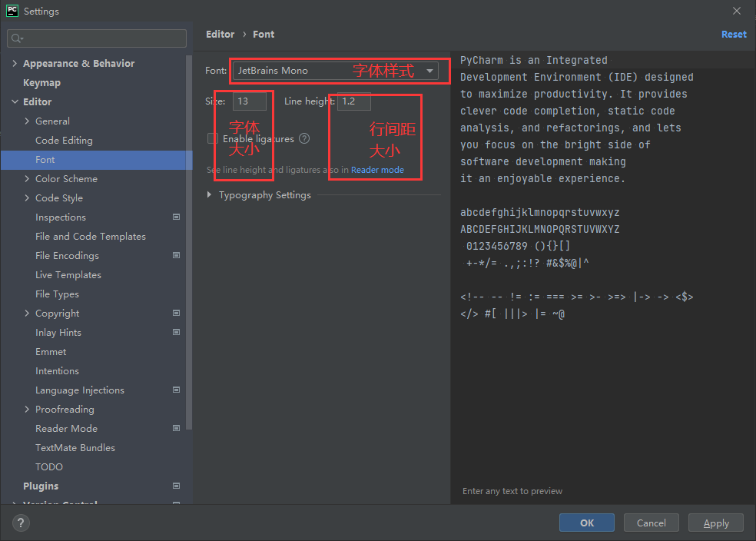
Task: Click the help question mark button
Action: (21, 523)
